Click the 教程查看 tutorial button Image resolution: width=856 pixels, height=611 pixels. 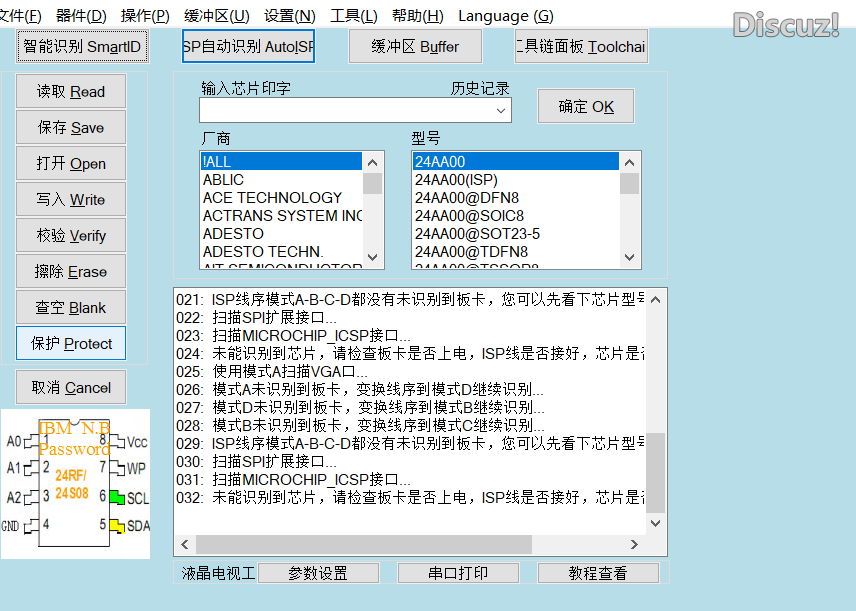tap(598, 573)
